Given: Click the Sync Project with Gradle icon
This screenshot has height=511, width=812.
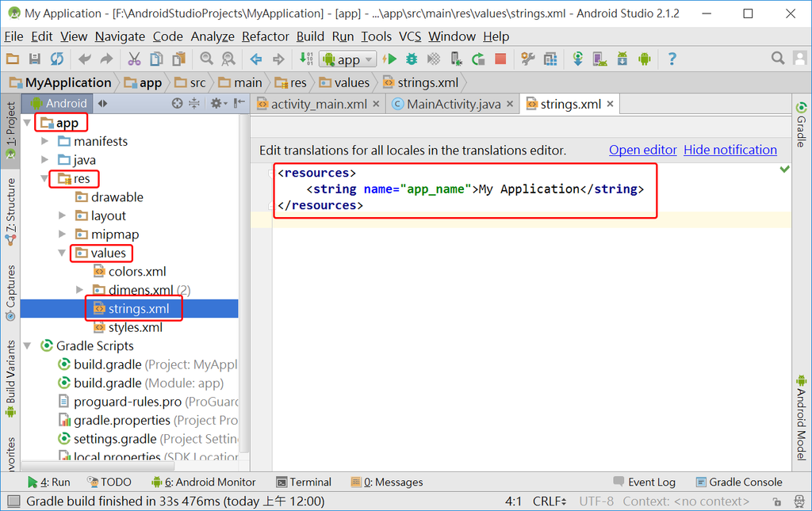Looking at the screenshot, I should point(578,59).
